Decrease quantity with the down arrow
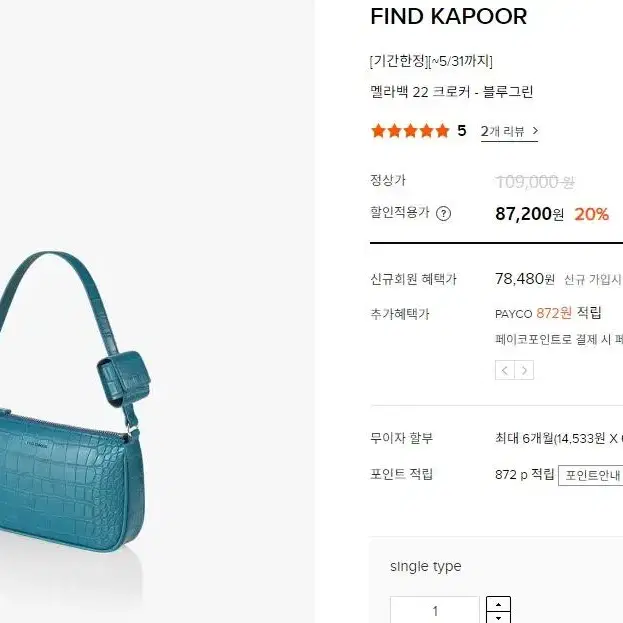Viewport: 623px width, 623px height. (498, 617)
